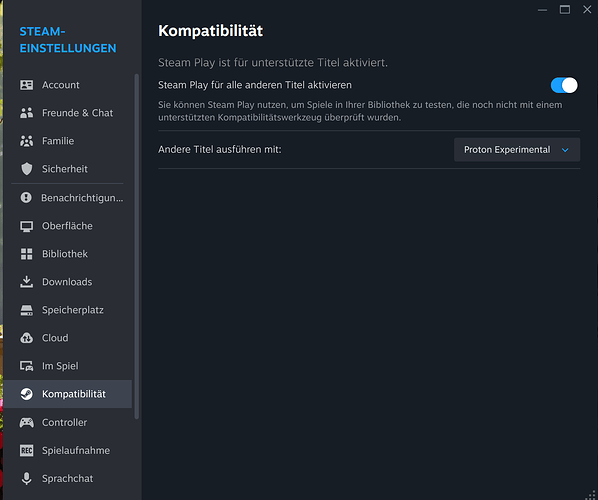Select the Freunde & Chat people icon
Image resolution: width=598 pixels, height=500 pixels.
point(26,113)
